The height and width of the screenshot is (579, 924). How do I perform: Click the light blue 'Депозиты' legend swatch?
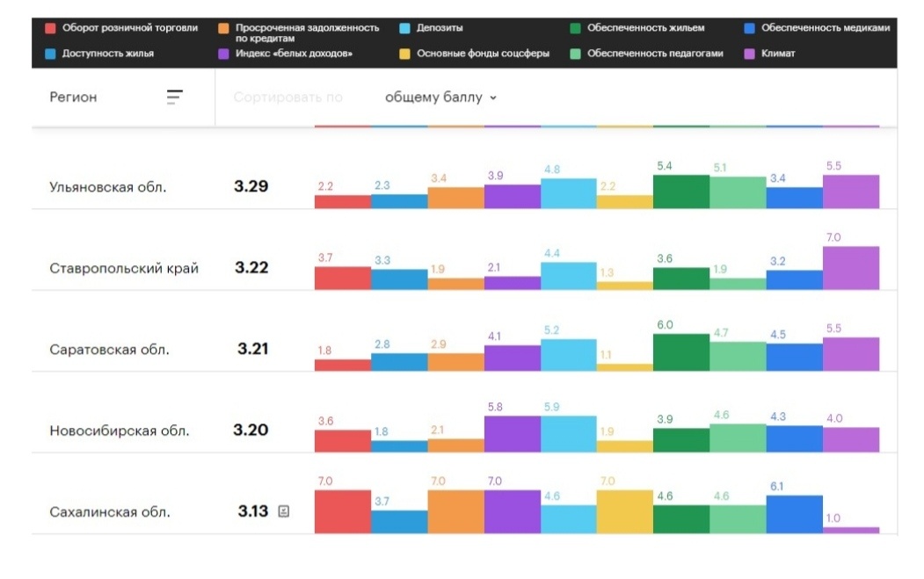404,28
